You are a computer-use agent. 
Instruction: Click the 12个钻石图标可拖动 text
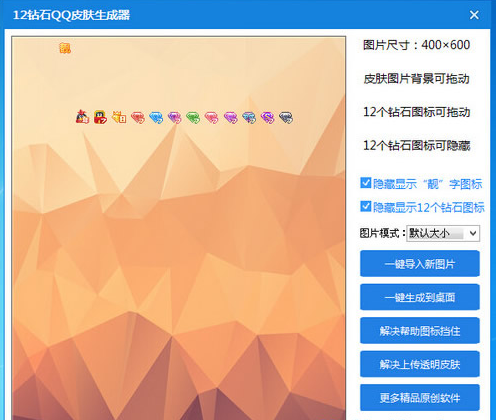[x=416, y=112]
